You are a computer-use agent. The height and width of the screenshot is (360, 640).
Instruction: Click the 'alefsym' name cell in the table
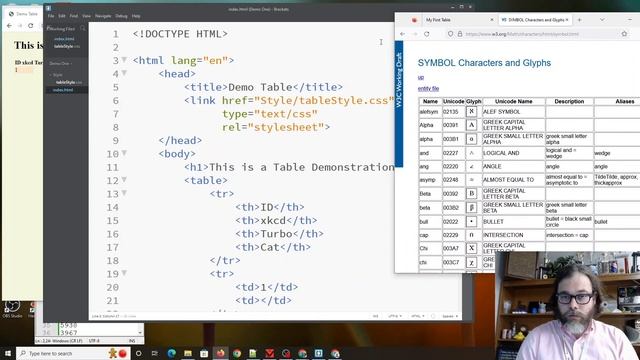430,111
